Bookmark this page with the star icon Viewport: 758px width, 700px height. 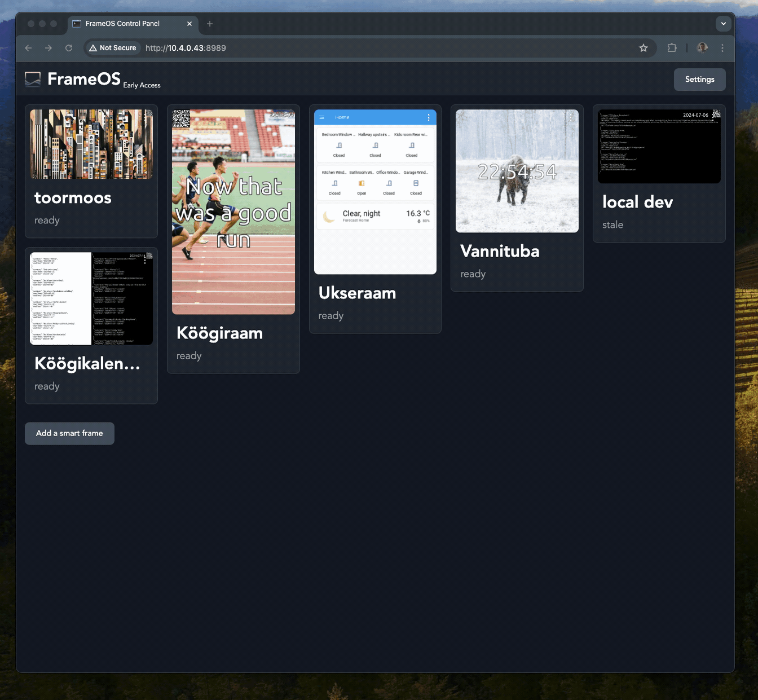[x=644, y=48]
